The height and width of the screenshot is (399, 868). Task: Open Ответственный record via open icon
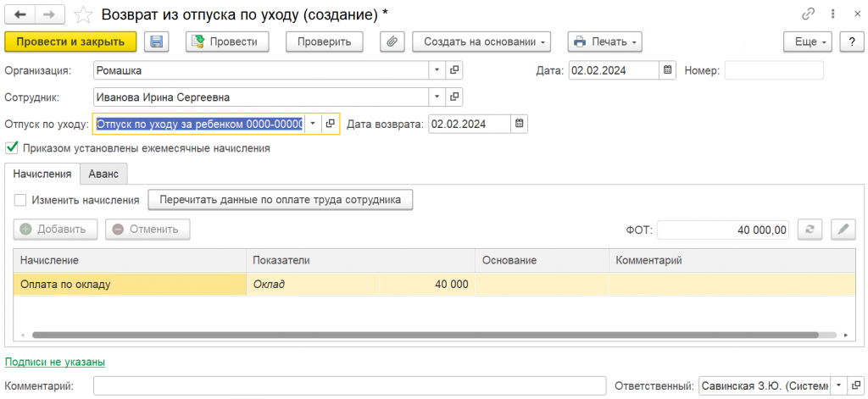click(x=856, y=385)
